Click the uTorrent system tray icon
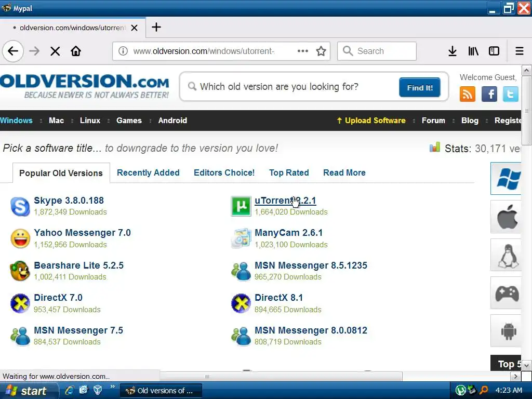The image size is (532, 399). 460,391
